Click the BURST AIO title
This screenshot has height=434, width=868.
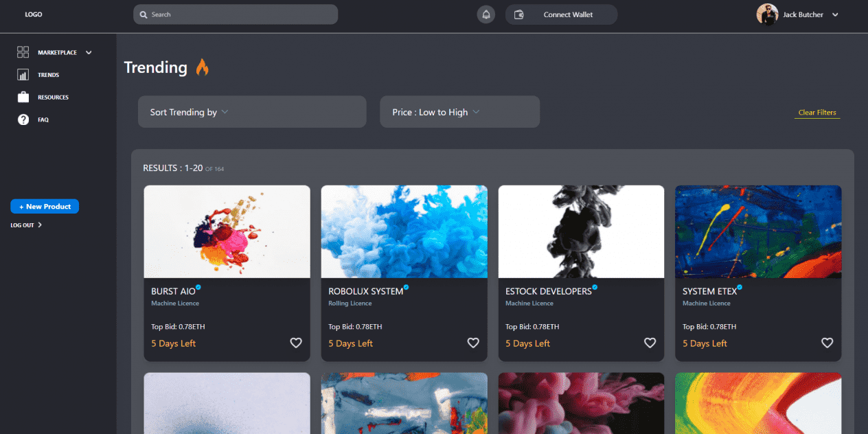click(x=173, y=291)
